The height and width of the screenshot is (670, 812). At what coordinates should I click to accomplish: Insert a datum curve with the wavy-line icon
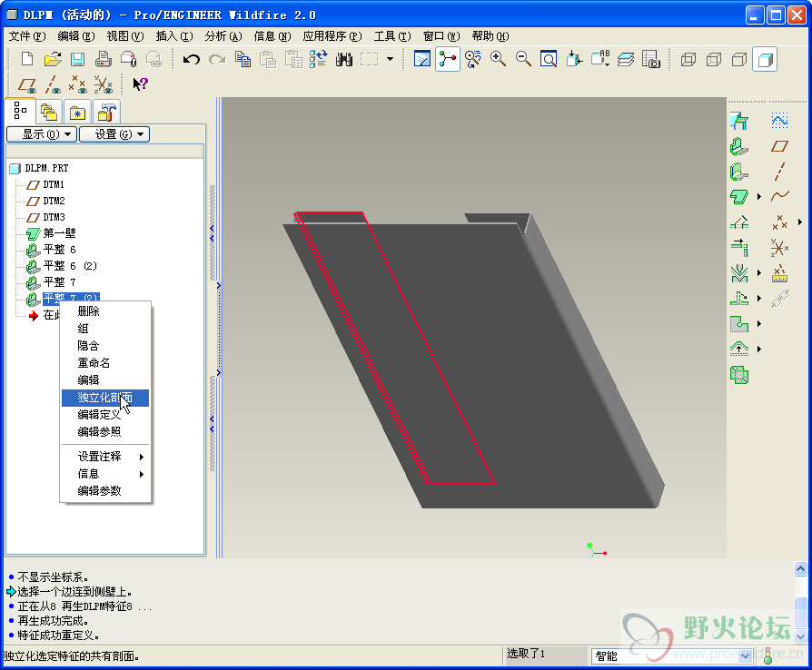pyautogui.click(x=780, y=197)
